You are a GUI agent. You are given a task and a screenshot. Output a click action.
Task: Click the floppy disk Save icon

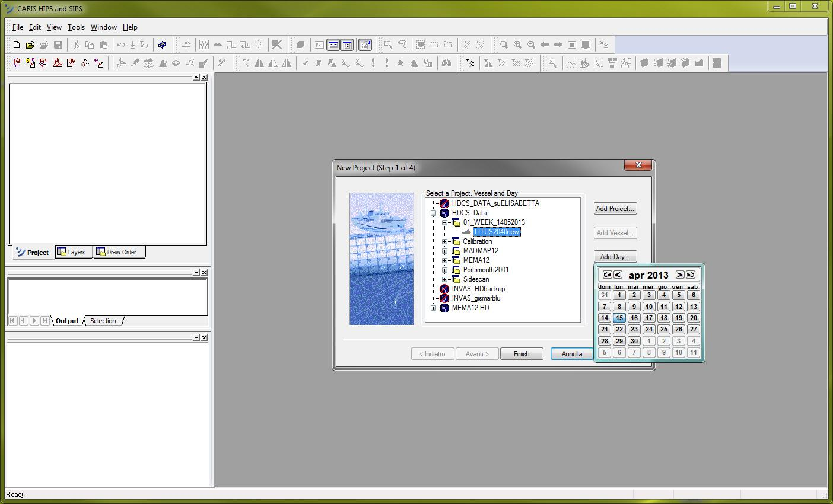click(x=58, y=44)
